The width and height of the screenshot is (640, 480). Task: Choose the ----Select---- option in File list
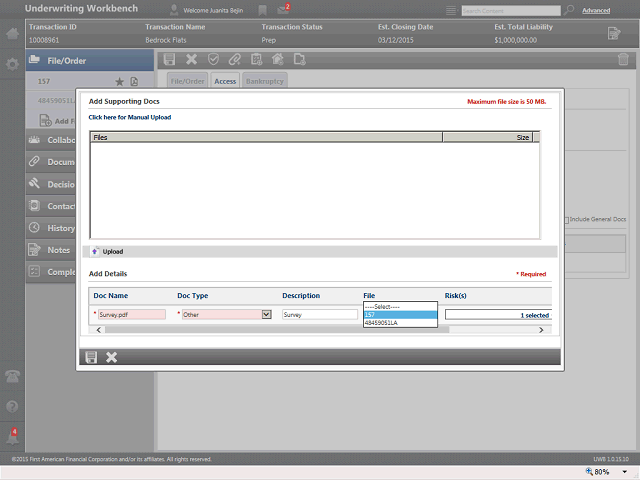point(400,307)
